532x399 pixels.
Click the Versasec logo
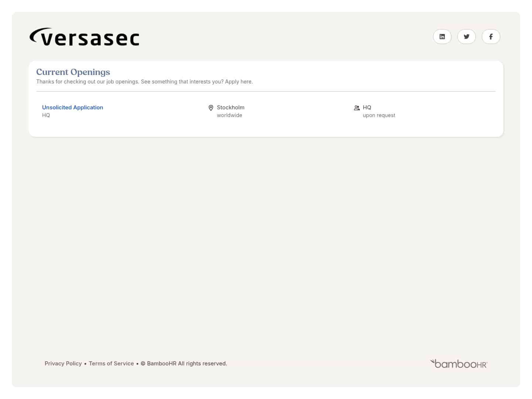click(85, 37)
